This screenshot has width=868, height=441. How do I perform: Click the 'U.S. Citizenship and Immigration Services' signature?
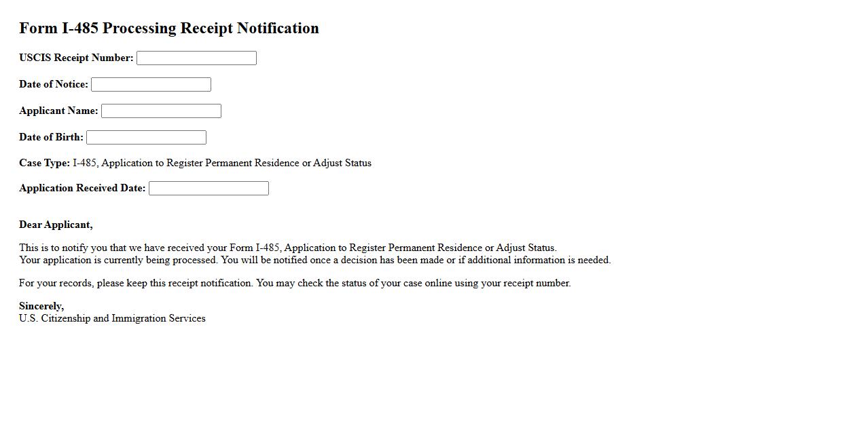tap(112, 319)
